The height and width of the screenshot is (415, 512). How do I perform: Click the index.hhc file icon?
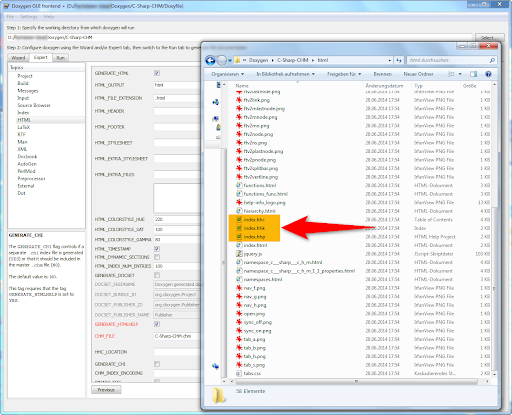239,220
